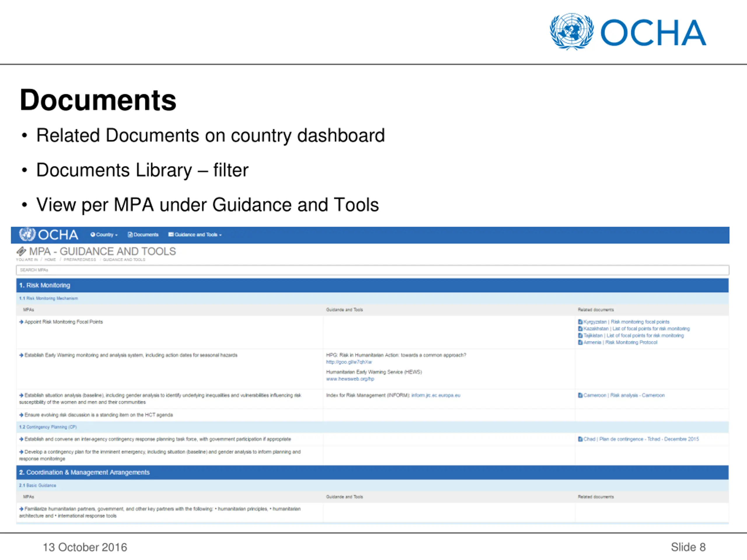Image resolution: width=747 pixels, height=560 pixels.
Task: Click 'HPG: Risk in Humanitarian Action' text
Action: [396, 355]
